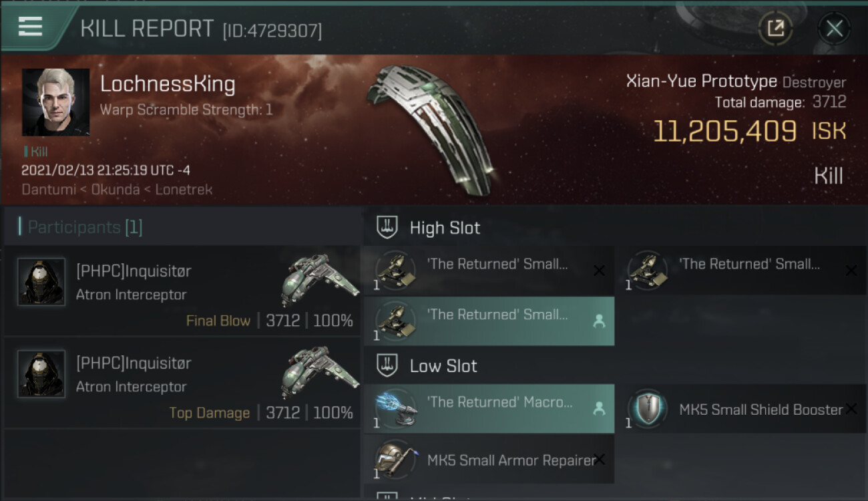
Task: Select the highlighted 'The Returned' Small module
Action: click(487, 321)
